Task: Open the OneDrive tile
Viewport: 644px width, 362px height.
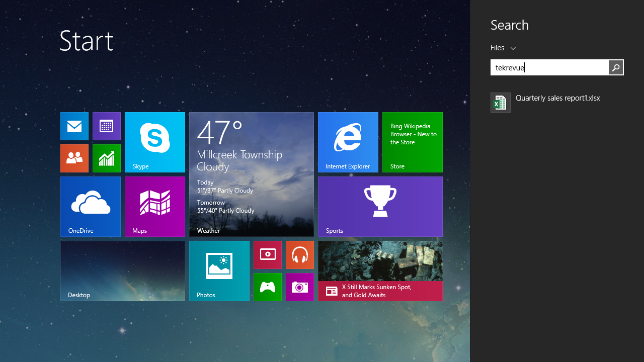Action: point(91,207)
